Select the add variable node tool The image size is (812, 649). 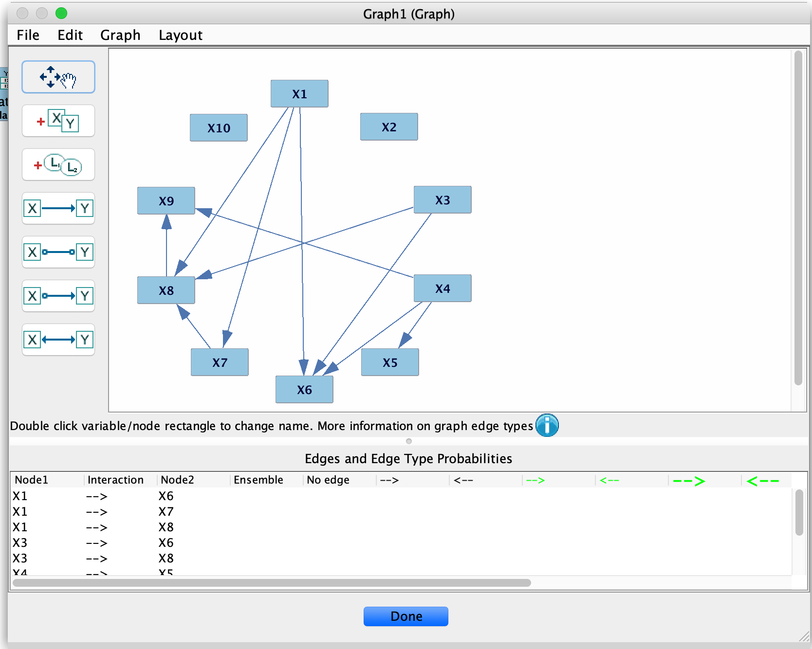pos(58,121)
